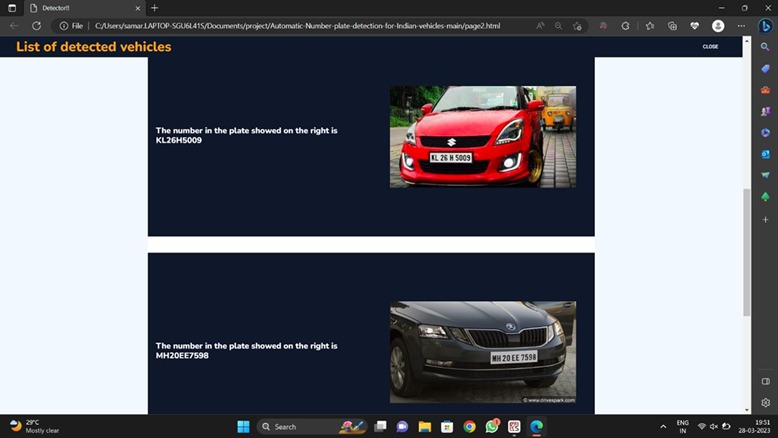Click the red Suzuki Swift car image
778x438 pixels.
(483, 137)
